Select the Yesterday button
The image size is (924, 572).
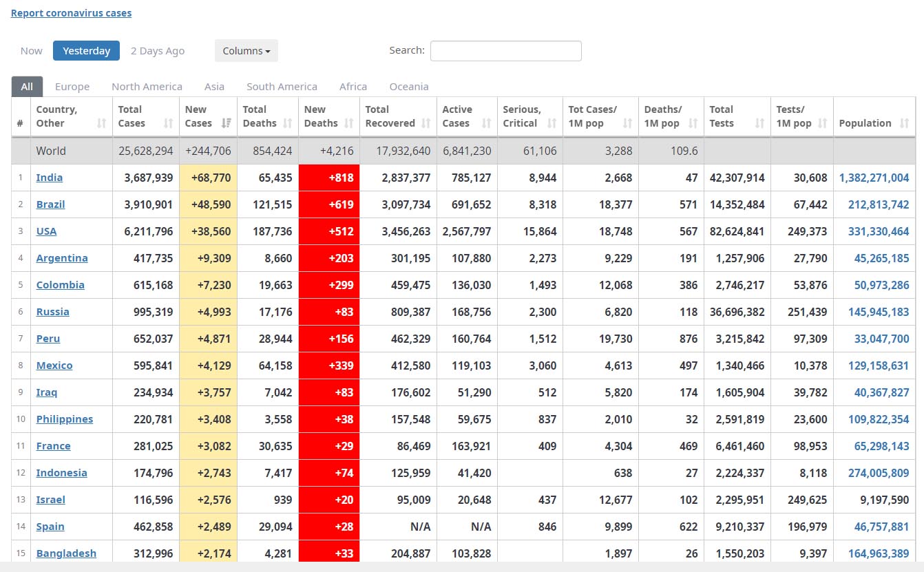point(87,51)
